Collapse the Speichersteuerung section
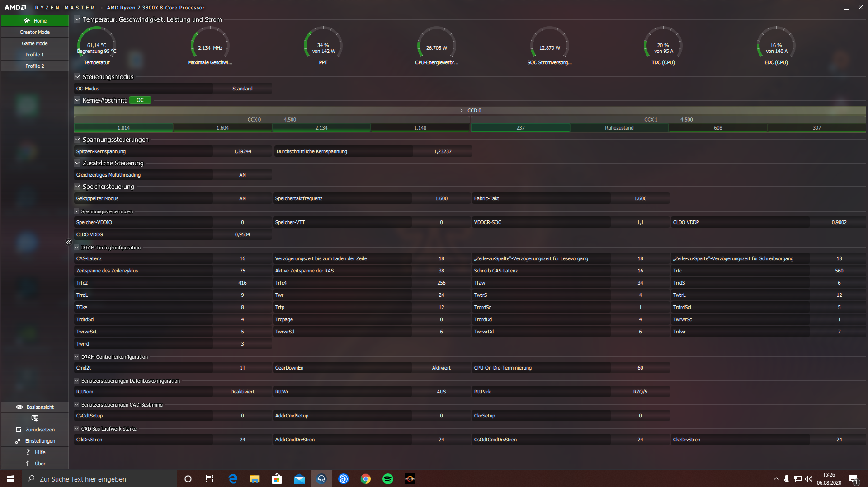 (77, 187)
